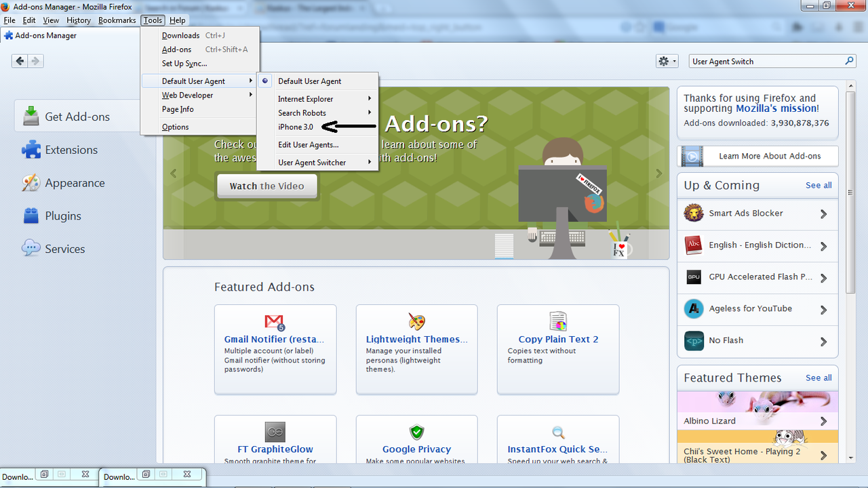Viewport: 868px width, 488px height.
Task: Open the Edit menu
Action: (x=29, y=20)
